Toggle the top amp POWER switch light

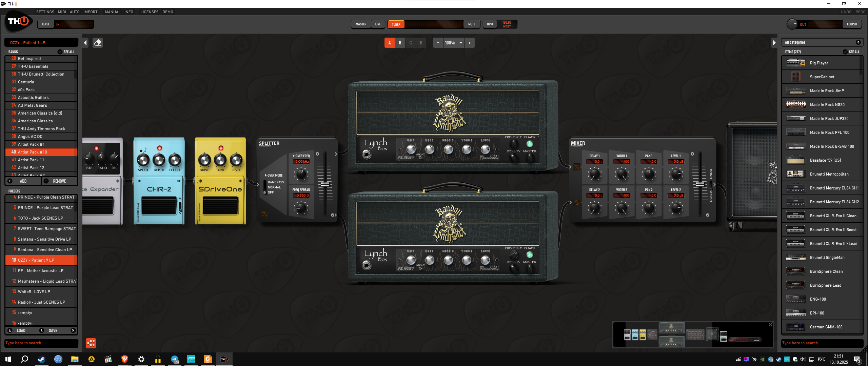[x=530, y=144]
